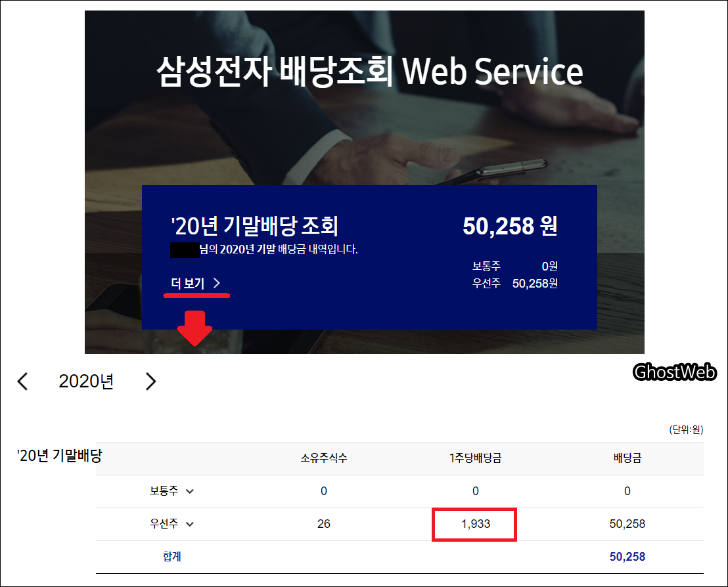Expand the 우선주 row chevron
The height and width of the screenshot is (587, 728).
[x=189, y=525]
